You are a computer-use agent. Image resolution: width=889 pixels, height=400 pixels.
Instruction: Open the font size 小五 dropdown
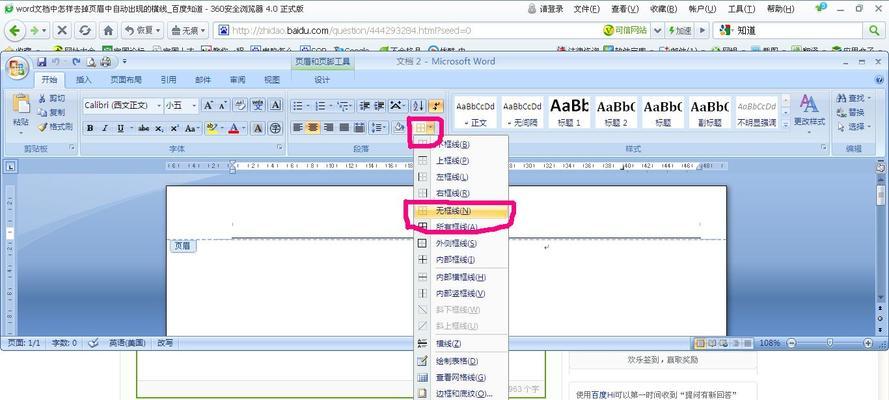194,105
